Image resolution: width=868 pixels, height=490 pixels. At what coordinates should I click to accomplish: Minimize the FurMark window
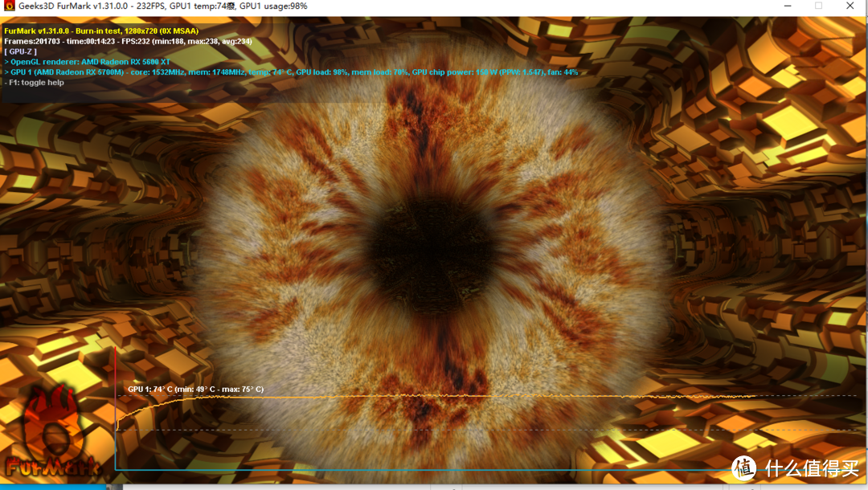[x=788, y=6]
